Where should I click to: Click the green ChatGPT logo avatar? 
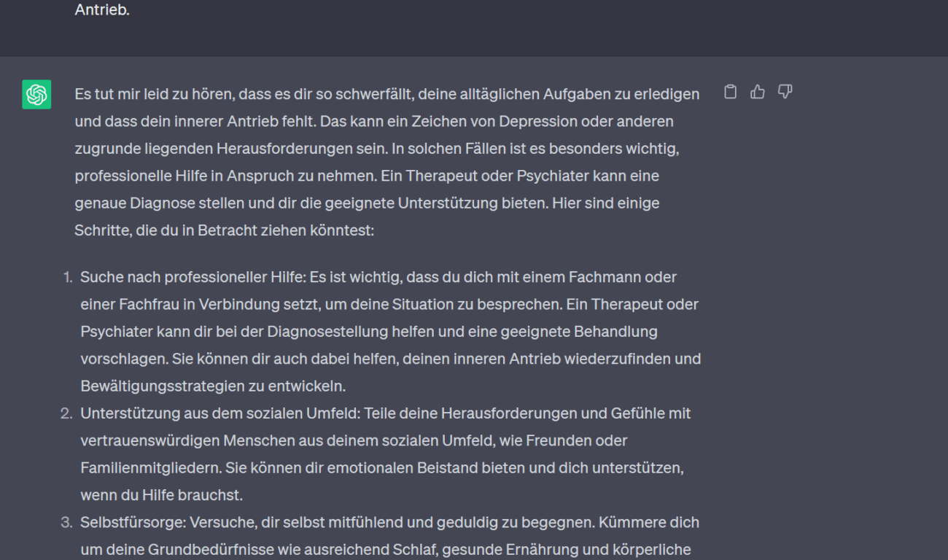click(36, 94)
